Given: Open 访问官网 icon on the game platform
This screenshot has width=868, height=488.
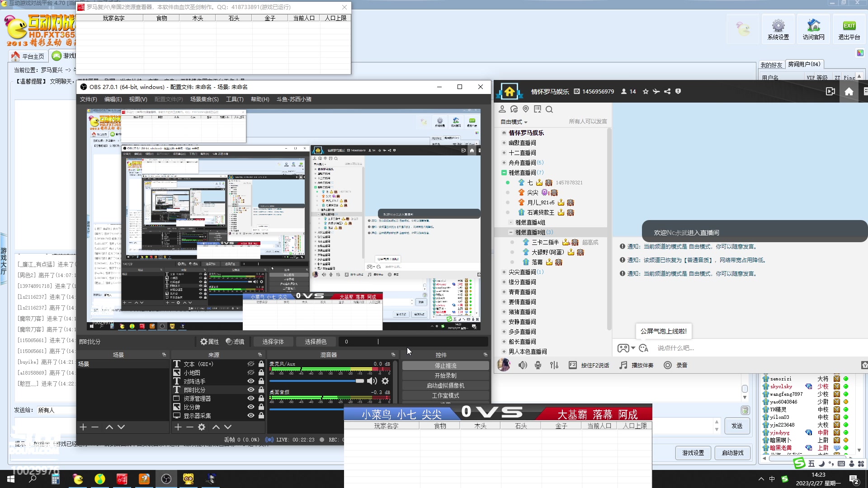Looking at the screenshot, I should coord(813,29).
